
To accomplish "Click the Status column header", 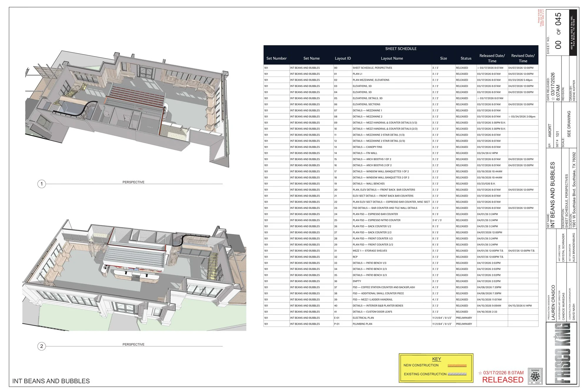I will click(466, 58).
